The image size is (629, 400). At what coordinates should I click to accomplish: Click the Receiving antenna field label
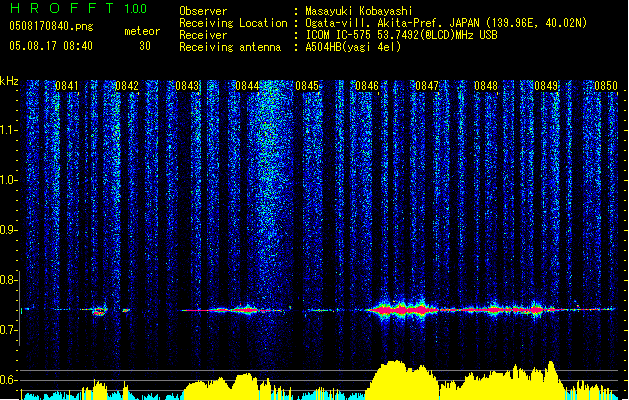230,47
